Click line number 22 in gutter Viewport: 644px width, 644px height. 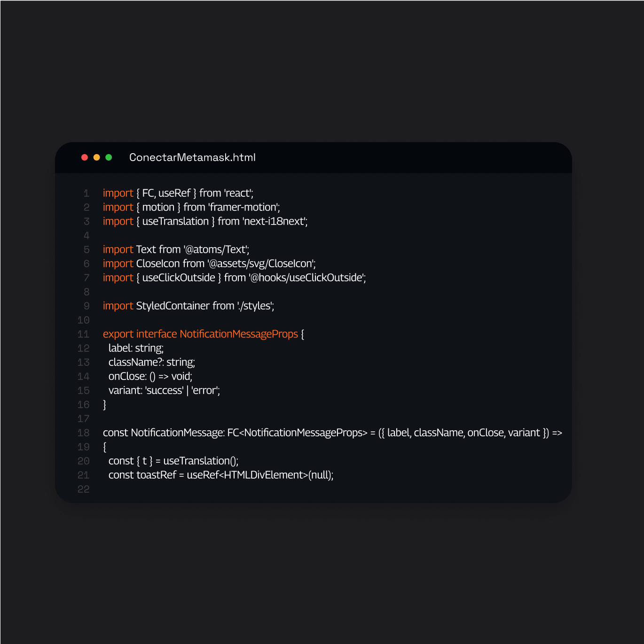point(84,489)
